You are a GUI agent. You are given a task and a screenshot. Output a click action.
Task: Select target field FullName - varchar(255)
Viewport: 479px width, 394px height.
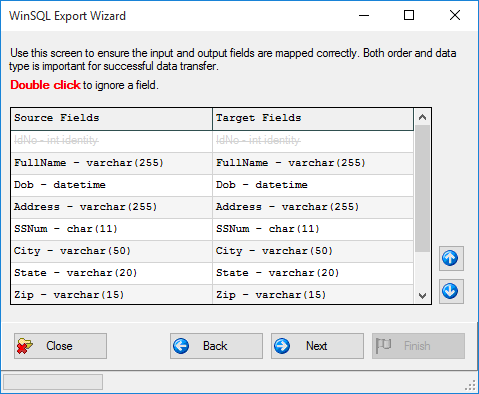coord(313,163)
